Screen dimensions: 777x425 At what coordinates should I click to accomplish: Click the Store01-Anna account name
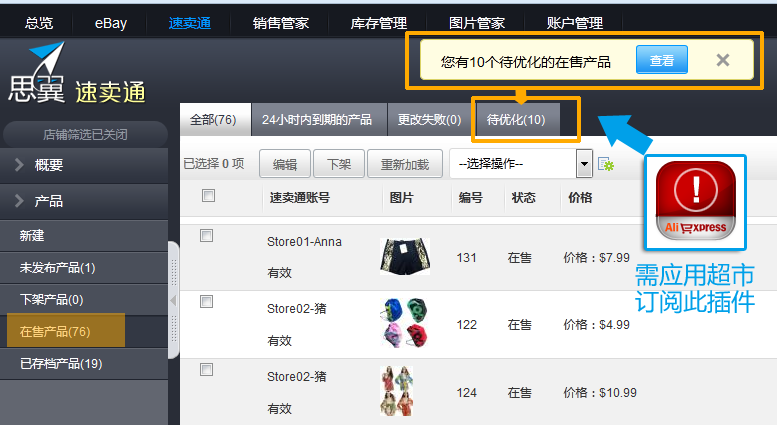tap(304, 242)
